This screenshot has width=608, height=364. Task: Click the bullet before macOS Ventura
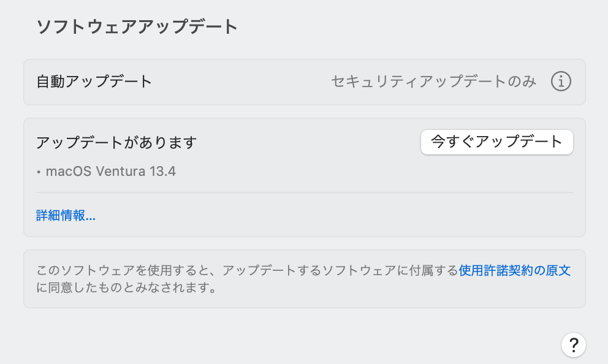(x=39, y=172)
